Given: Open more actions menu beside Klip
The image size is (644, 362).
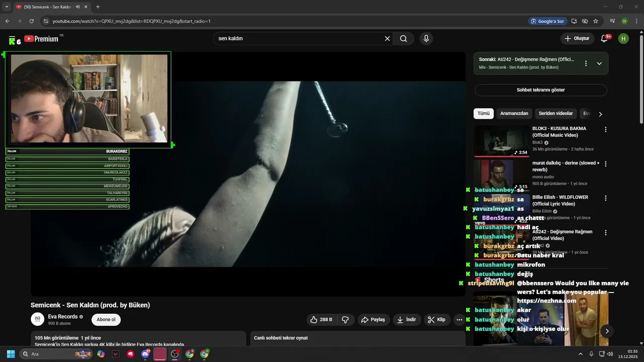Looking at the screenshot, I should click(459, 320).
